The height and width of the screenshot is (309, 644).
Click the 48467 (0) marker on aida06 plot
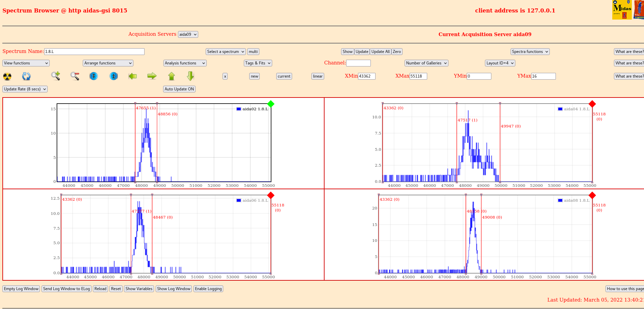tap(163, 217)
